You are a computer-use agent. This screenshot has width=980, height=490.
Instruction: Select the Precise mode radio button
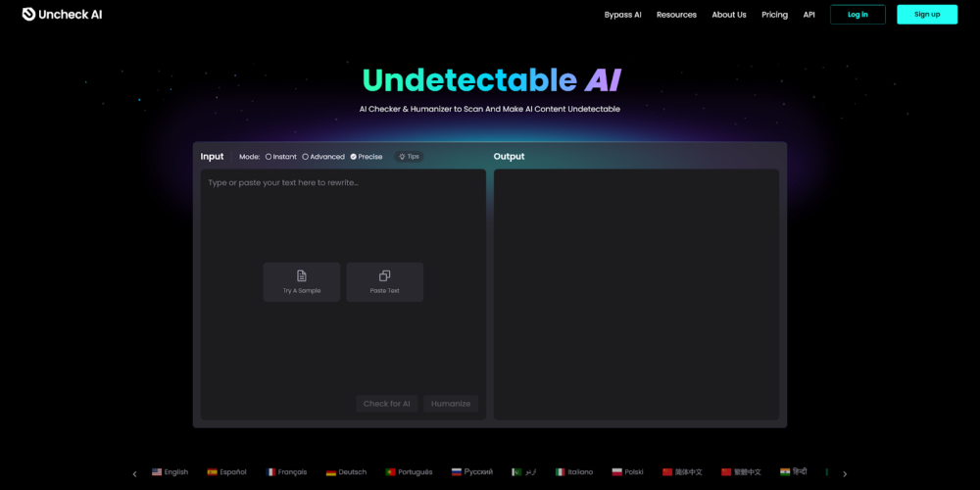[354, 157]
